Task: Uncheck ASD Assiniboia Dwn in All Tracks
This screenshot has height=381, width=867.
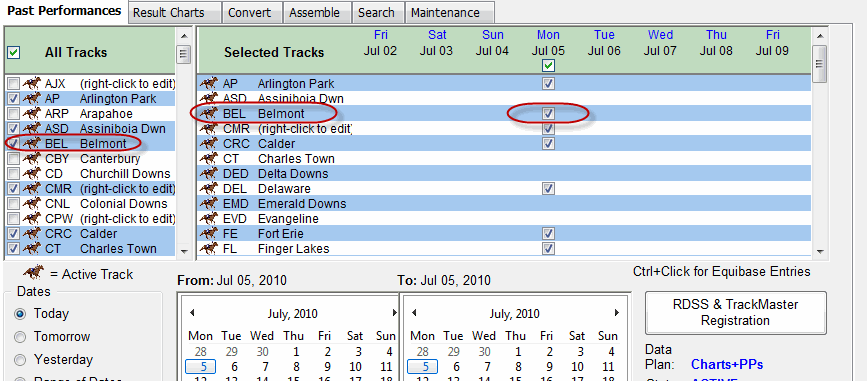Action: (x=14, y=129)
